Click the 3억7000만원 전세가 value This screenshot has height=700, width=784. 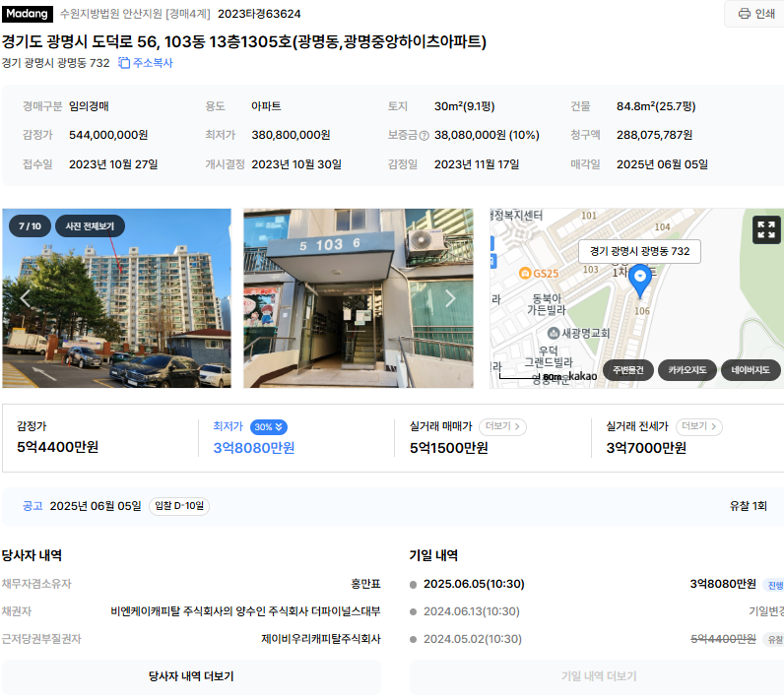646,448
